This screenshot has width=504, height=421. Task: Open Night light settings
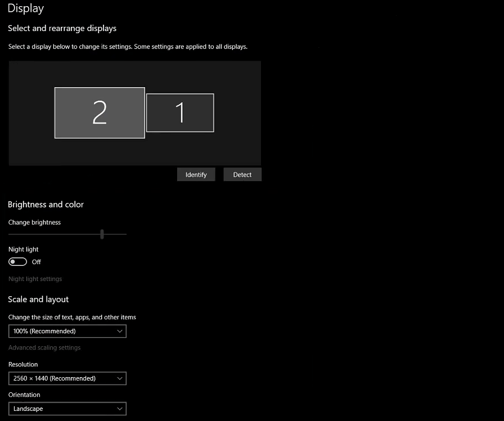click(35, 279)
